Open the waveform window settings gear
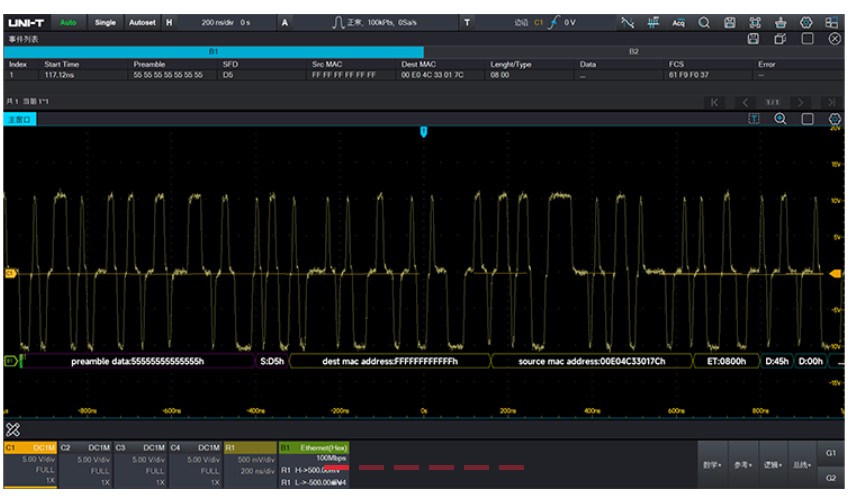This screenshot has height=502, width=855. pyautogui.click(x=834, y=118)
